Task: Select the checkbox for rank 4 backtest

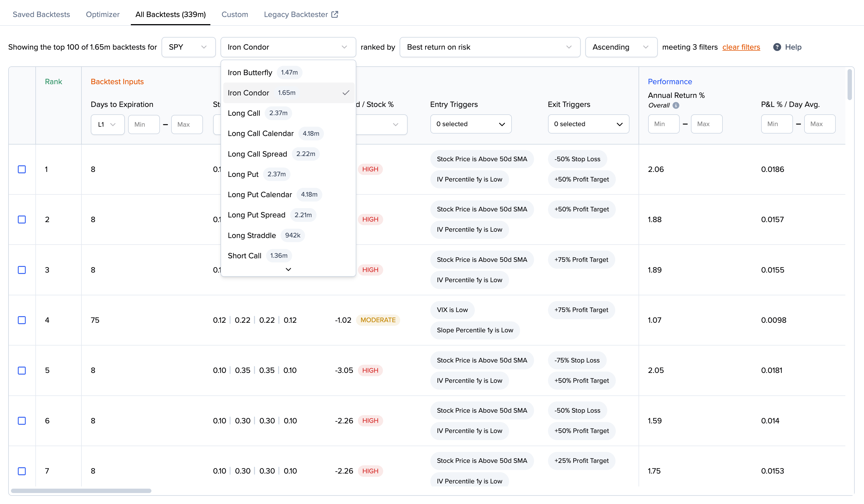Action: point(22,320)
